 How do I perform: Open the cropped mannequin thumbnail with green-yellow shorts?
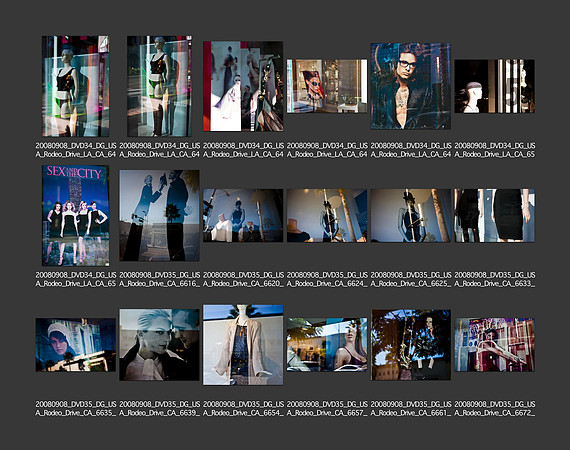point(76,86)
